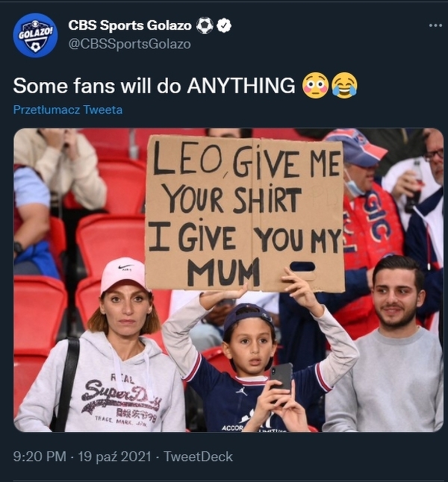Click the soccer ball emoji beside account name
The width and height of the screenshot is (448, 482).
point(205,26)
